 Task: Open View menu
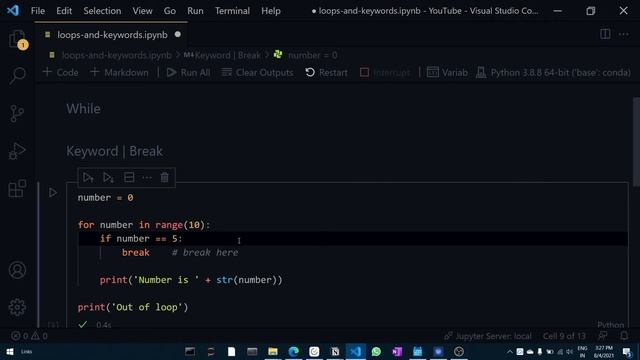tap(142, 11)
